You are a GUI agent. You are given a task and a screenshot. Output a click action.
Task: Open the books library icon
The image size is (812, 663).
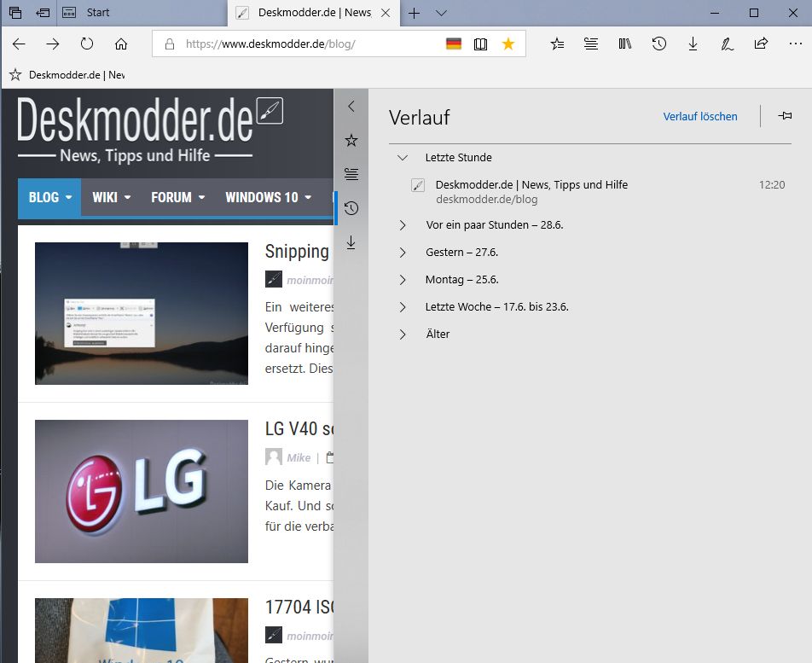[x=625, y=44]
